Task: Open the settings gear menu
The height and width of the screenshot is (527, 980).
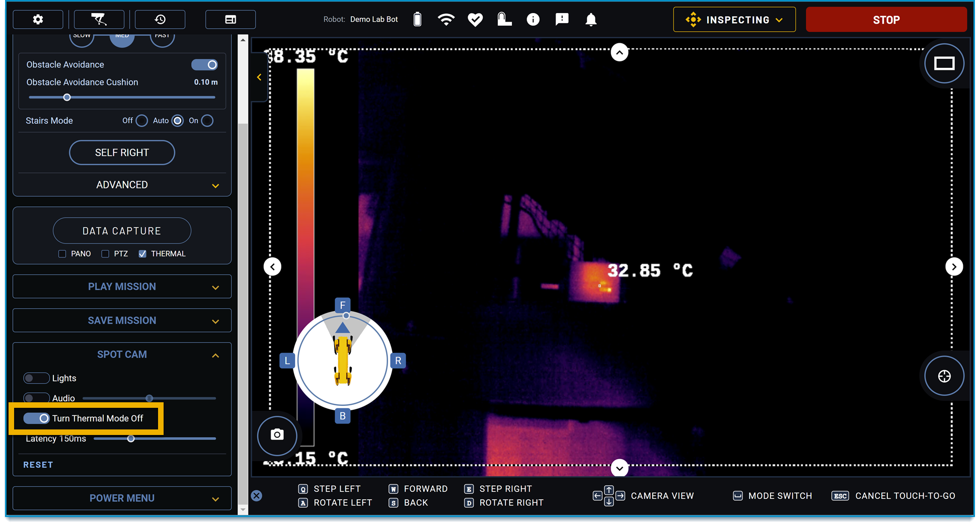Action: tap(38, 20)
